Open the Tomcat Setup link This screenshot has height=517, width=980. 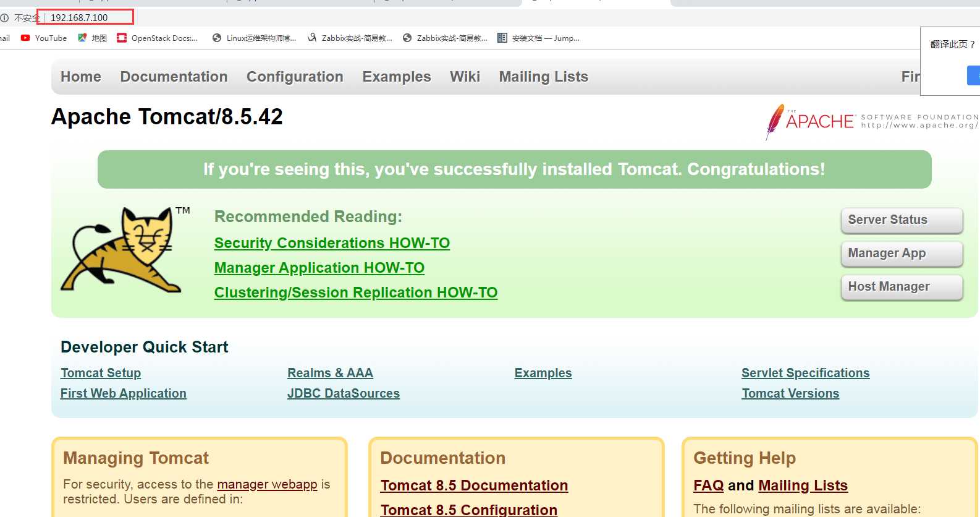[x=101, y=373]
